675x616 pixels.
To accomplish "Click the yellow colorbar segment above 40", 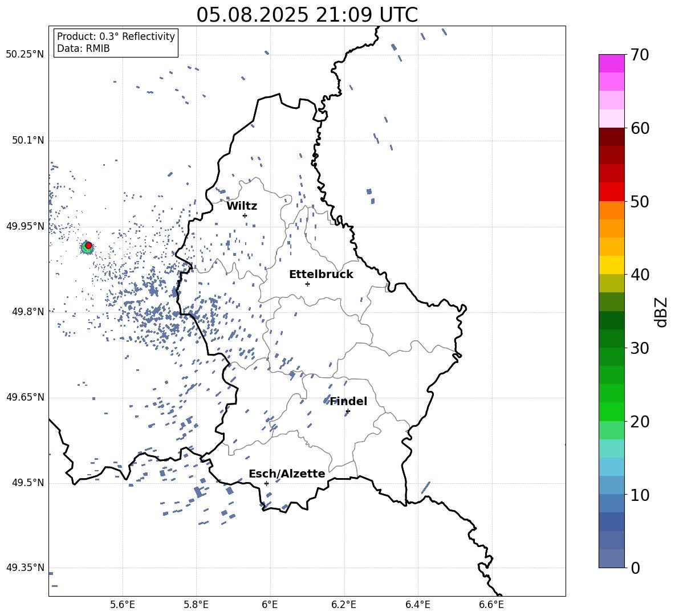I will tap(611, 265).
